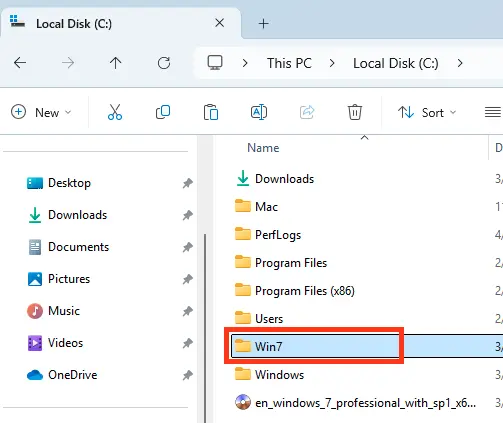Click the pin icon beside Videos
Screen dimensions: 503x423
pyautogui.click(x=188, y=343)
